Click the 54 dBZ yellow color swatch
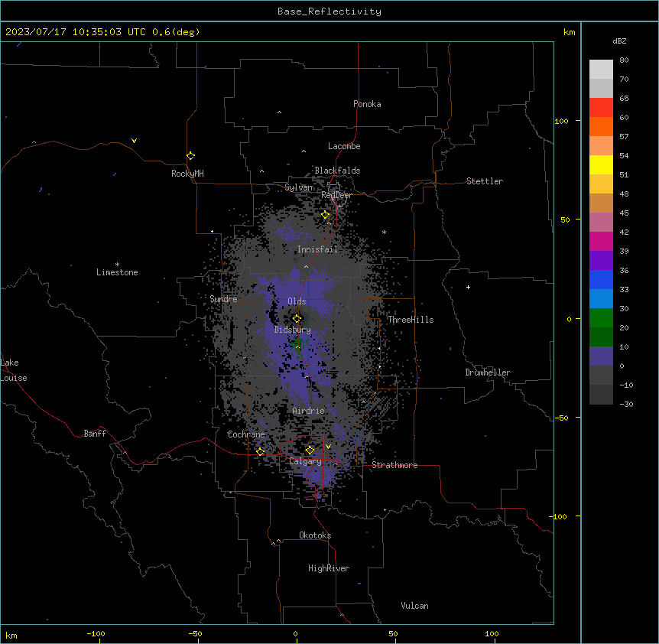This screenshot has height=644, width=659. pyautogui.click(x=601, y=164)
